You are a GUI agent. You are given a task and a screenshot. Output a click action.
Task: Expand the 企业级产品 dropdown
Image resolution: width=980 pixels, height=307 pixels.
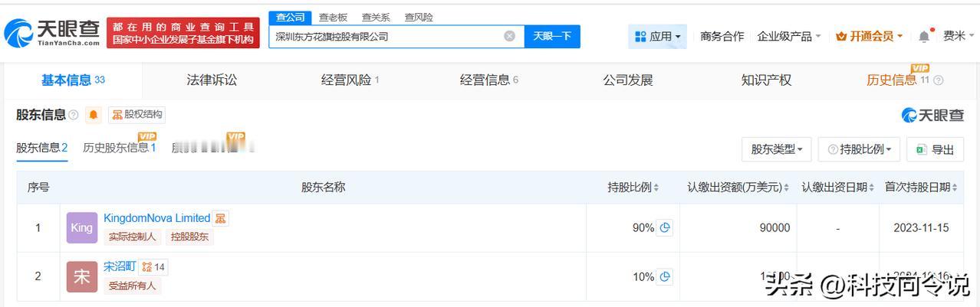tap(789, 36)
